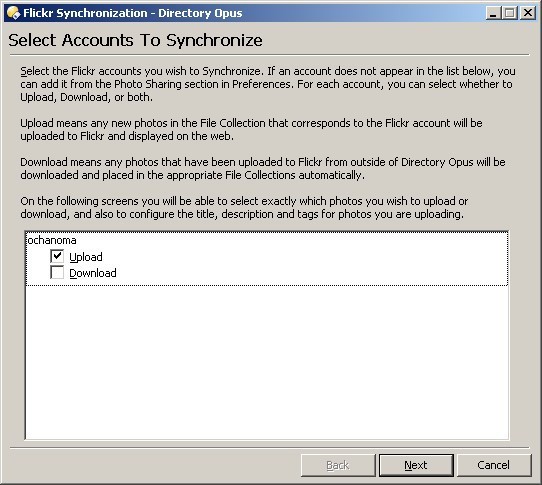This screenshot has width=542, height=485.
Task: Click the horizontal divider under the heading
Action: [x=270, y=55]
